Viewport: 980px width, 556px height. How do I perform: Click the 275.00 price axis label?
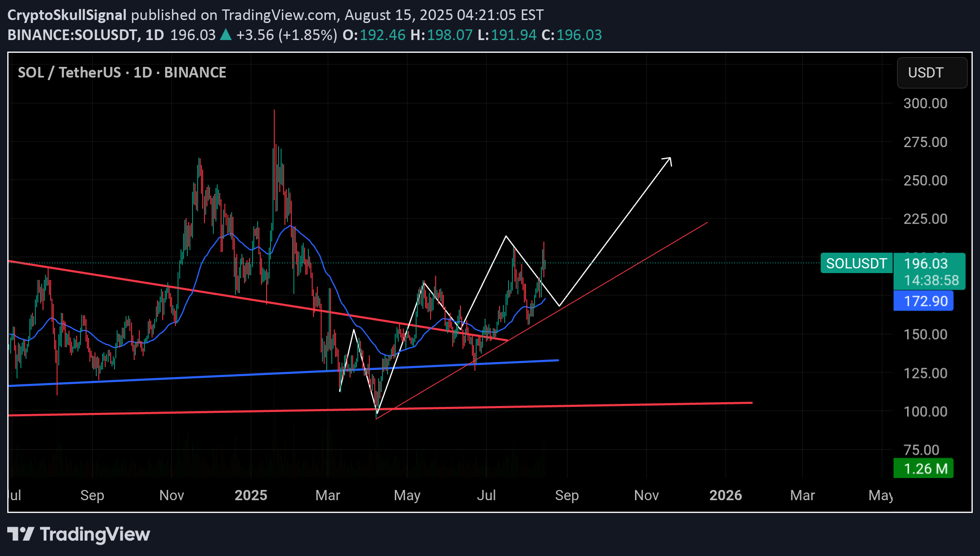925,142
